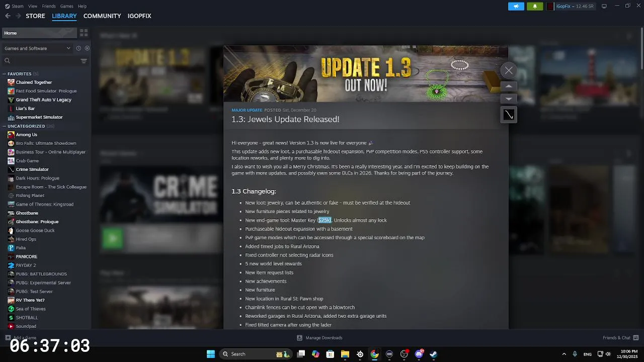Image resolution: width=644 pixels, height=362 pixels.
Task: Click the library search field
Action: [x=41, y=61]
